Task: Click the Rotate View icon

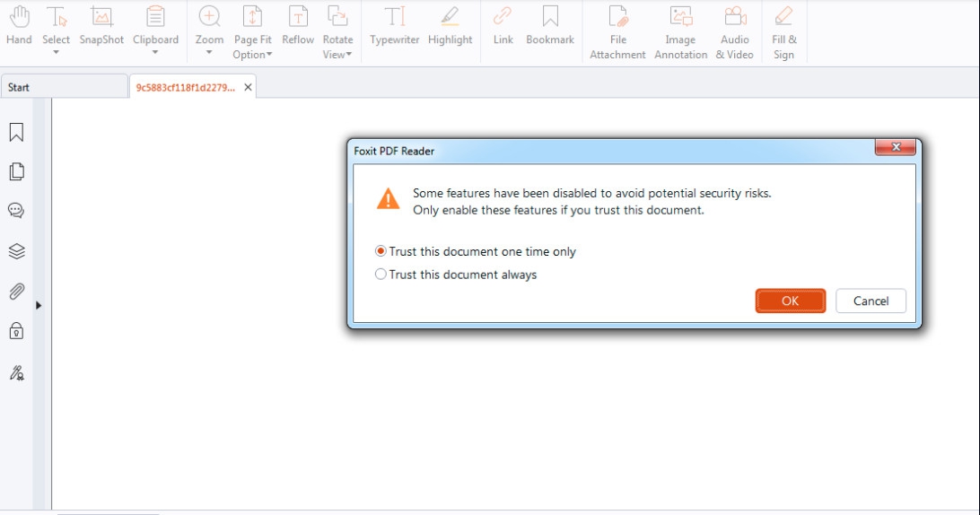Action: pos(337,17)
